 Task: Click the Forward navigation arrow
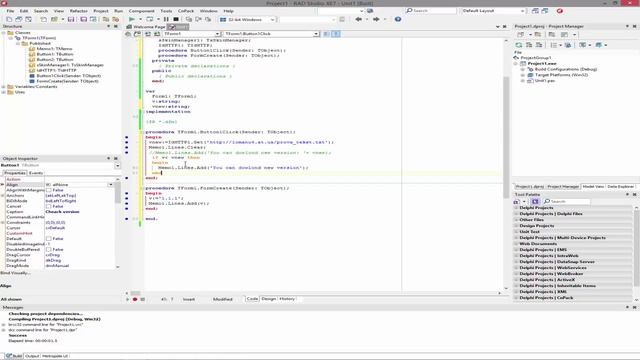tap(376, 19)
